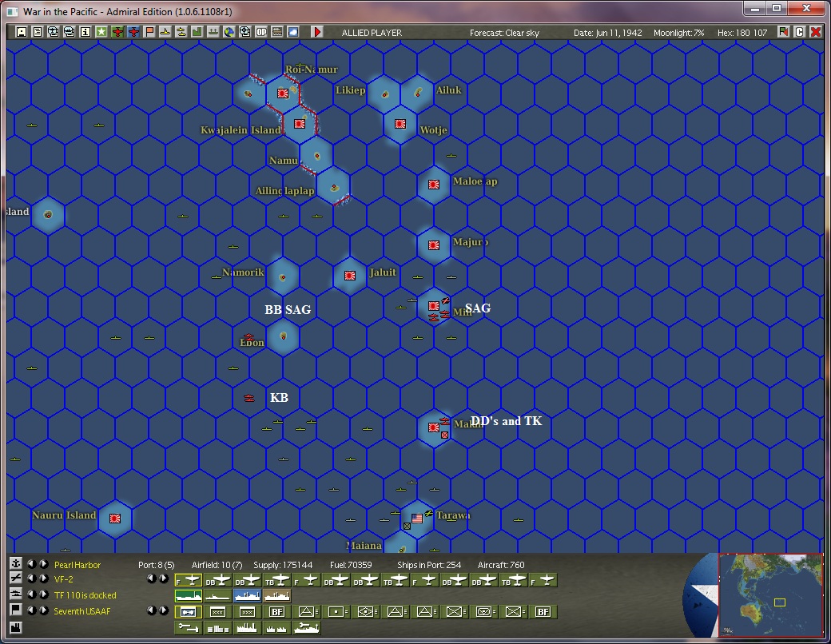Select the highlighted green task force icon
Image resolution: width=831 pixels, height=644 pixels.
click(188, 596)
